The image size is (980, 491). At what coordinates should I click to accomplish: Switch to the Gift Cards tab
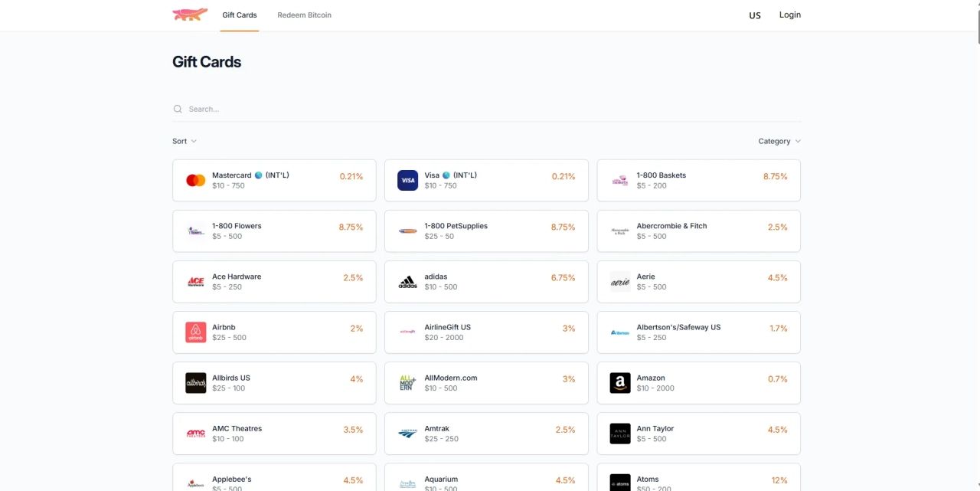(x=240, y=15)
